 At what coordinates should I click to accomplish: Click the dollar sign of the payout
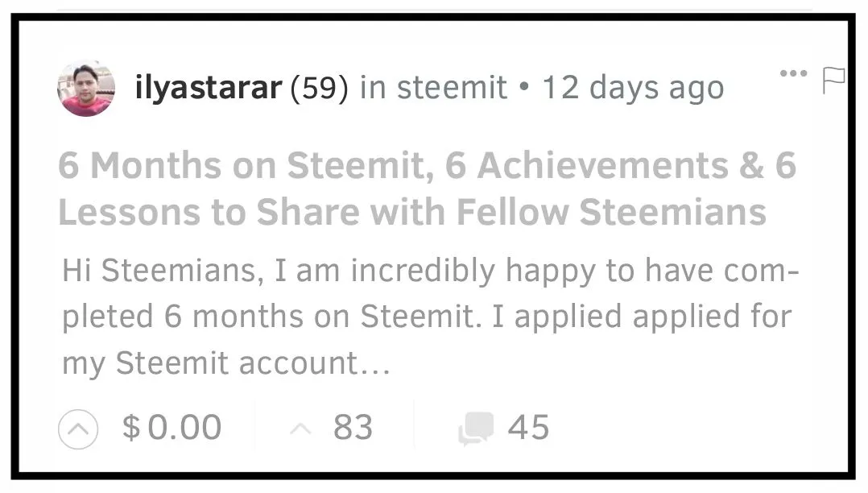(130, 428)
